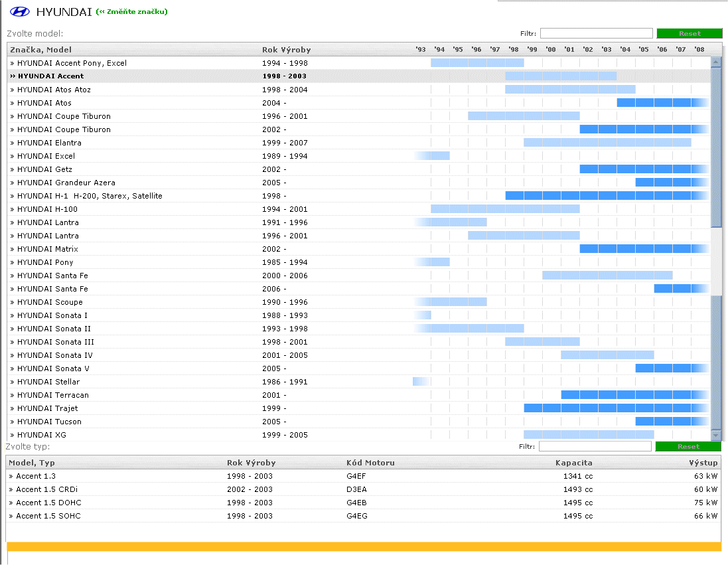Click the model filter input field
The image size is (728, 565).
pos(596,33)
